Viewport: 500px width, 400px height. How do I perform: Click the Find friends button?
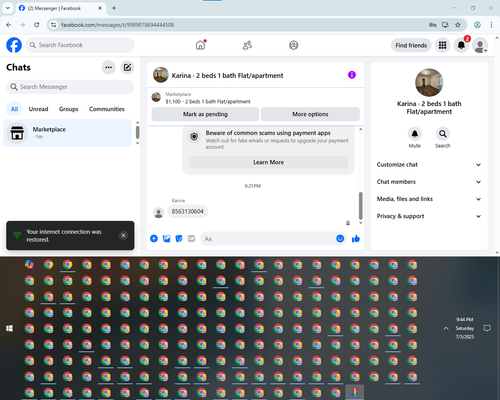pos(411,45)
